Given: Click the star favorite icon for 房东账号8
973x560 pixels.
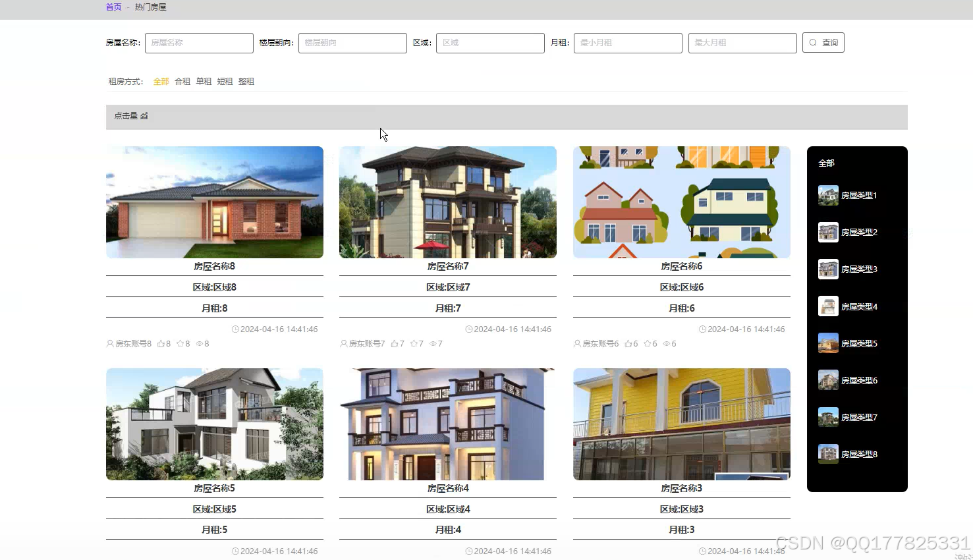Looking at the screenshot, I should click(x=180, y=343).
